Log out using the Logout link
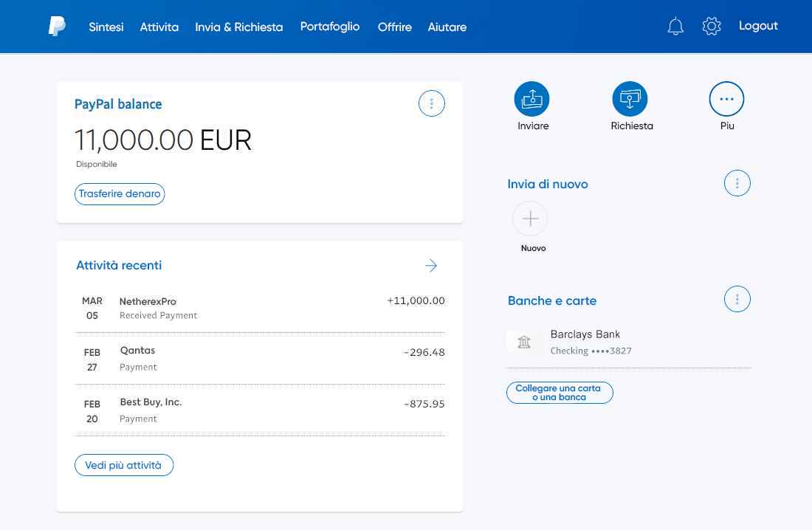Viewport: 812px width, 530px height. pos(758,26)
